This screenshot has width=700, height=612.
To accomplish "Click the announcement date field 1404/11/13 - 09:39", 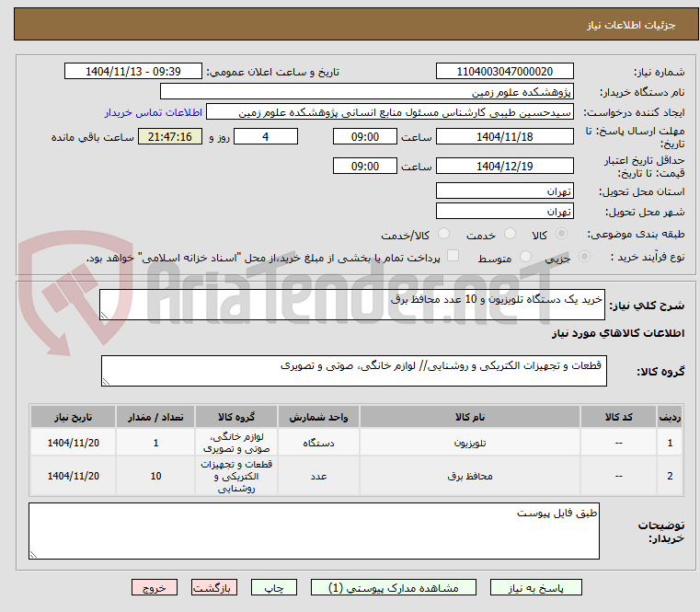I will (x=133, y=71).
